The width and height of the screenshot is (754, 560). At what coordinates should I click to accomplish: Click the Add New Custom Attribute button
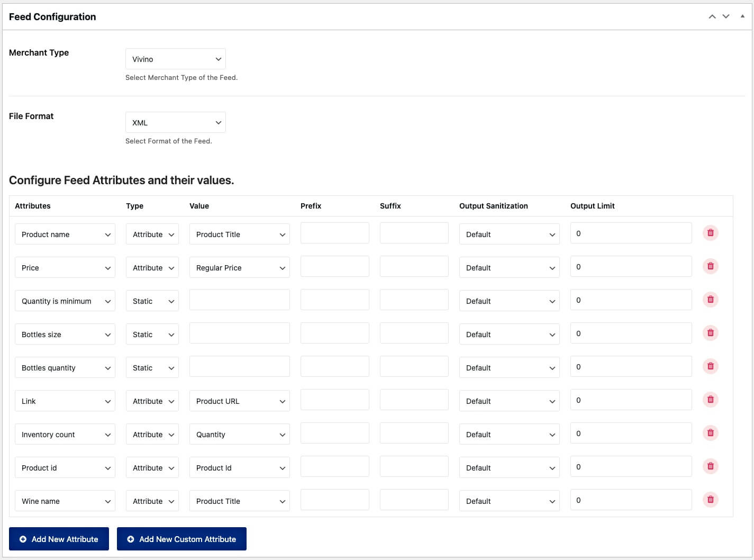pyautogui.click(x=181, y=539)
